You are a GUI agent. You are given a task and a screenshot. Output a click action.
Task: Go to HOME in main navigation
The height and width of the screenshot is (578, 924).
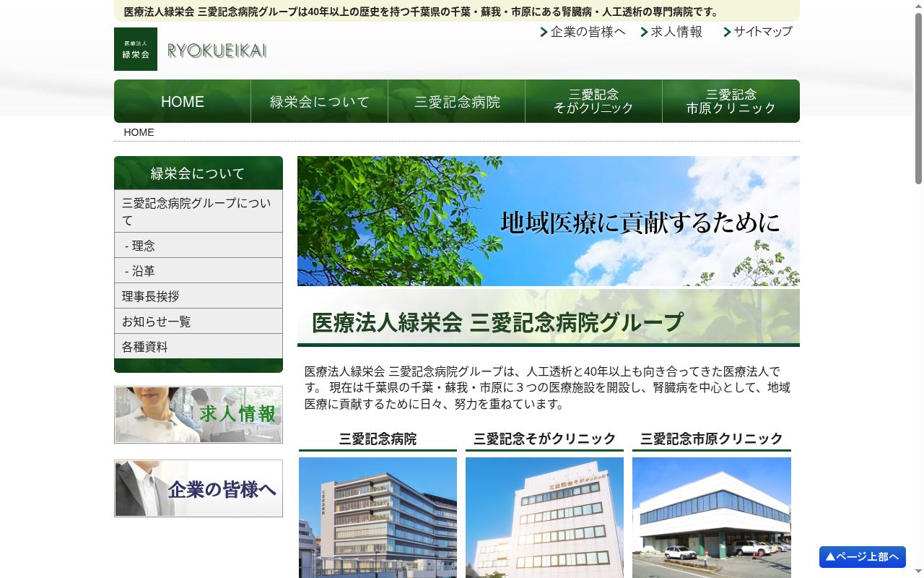click(183, 101)
